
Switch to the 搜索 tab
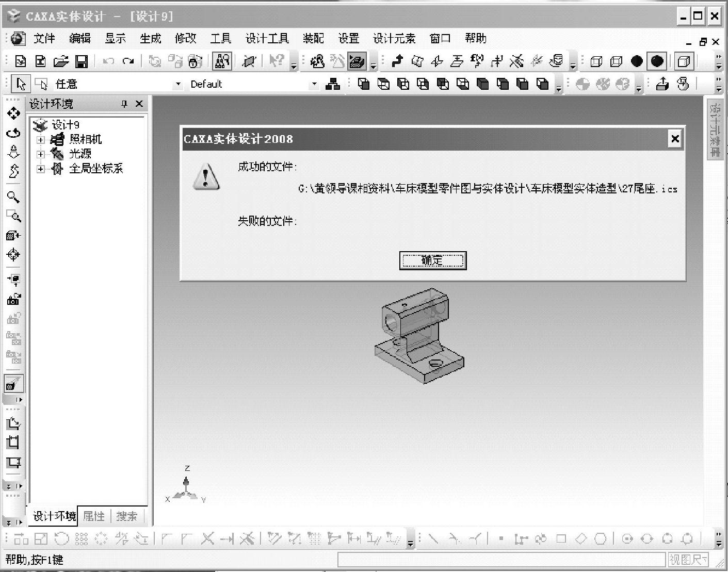point(126,516)
